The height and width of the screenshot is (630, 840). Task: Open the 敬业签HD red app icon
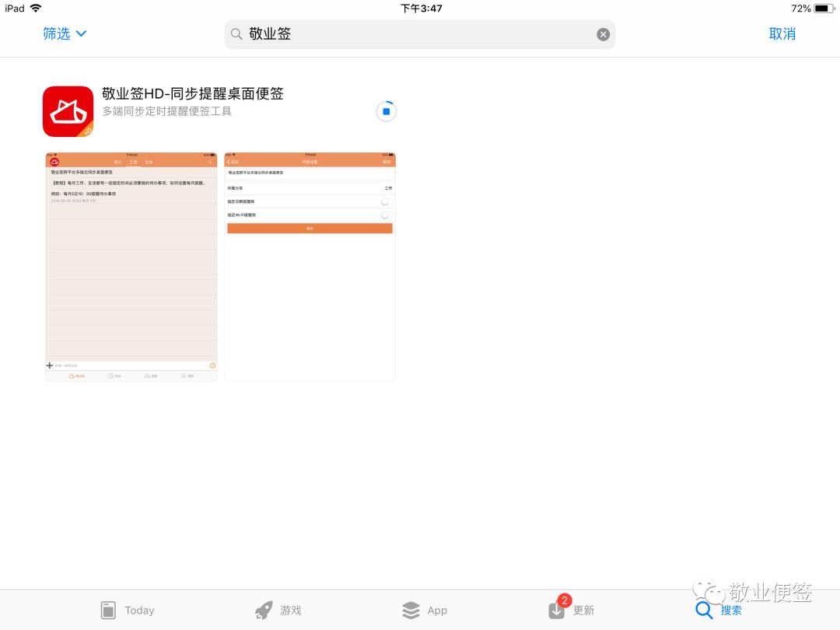click(x=68, y=111)
